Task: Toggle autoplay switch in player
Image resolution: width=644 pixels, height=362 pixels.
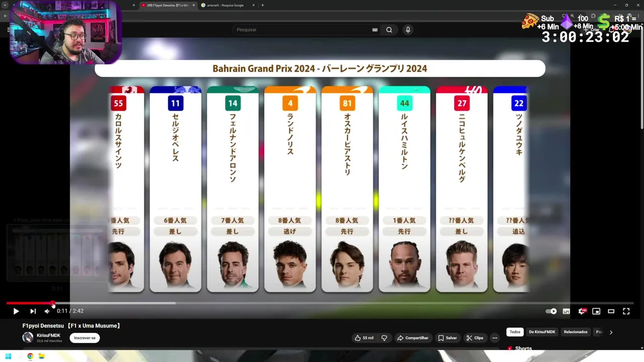Action: (551, 311)
